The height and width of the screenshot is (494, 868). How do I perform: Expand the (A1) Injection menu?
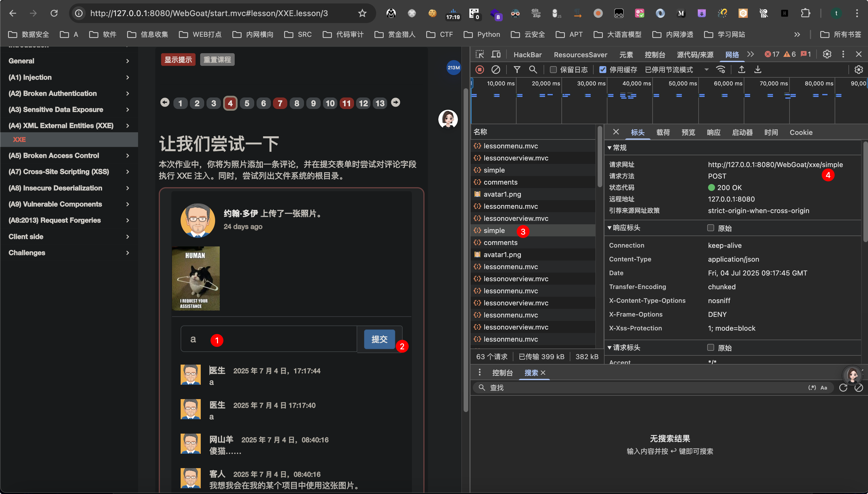pyautogui.click(x=69, y=77)
